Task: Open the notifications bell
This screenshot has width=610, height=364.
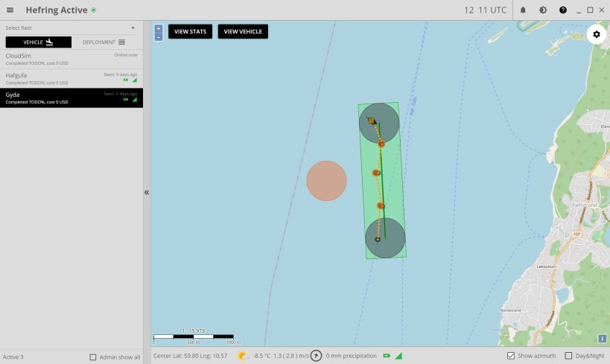Action: tap(523, 10)
